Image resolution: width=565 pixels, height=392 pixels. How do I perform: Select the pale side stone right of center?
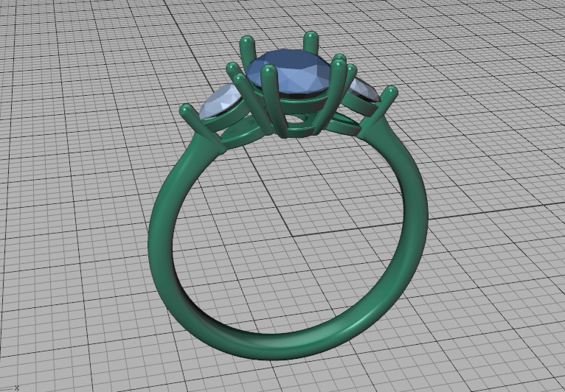(x=364, y=91)
